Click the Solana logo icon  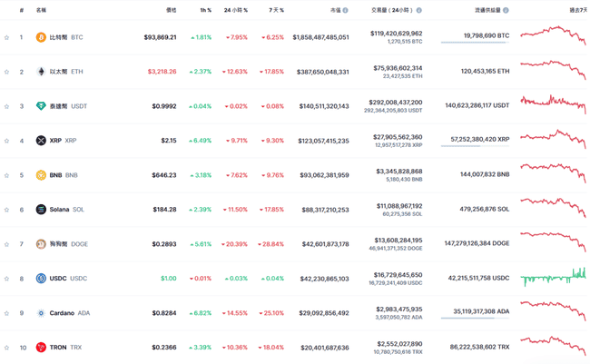(x=41, y=210)
